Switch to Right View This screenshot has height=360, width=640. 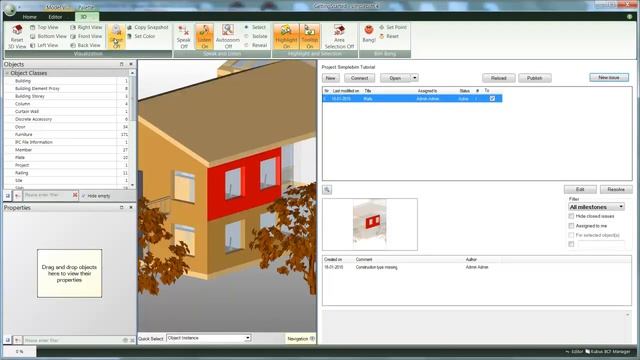tap(86, 27)
